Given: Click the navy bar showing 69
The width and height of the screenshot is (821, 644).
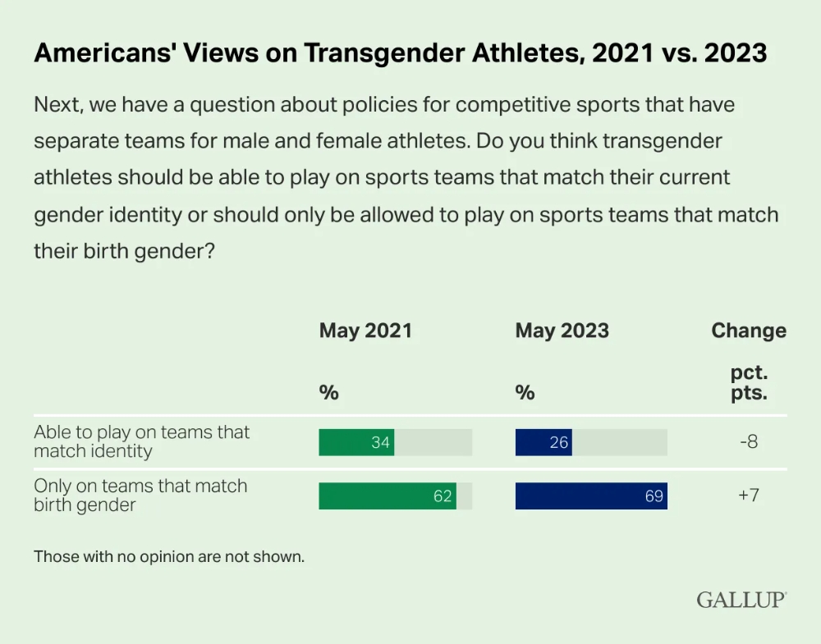Looking at the screenshot, I should coord(591,496).
